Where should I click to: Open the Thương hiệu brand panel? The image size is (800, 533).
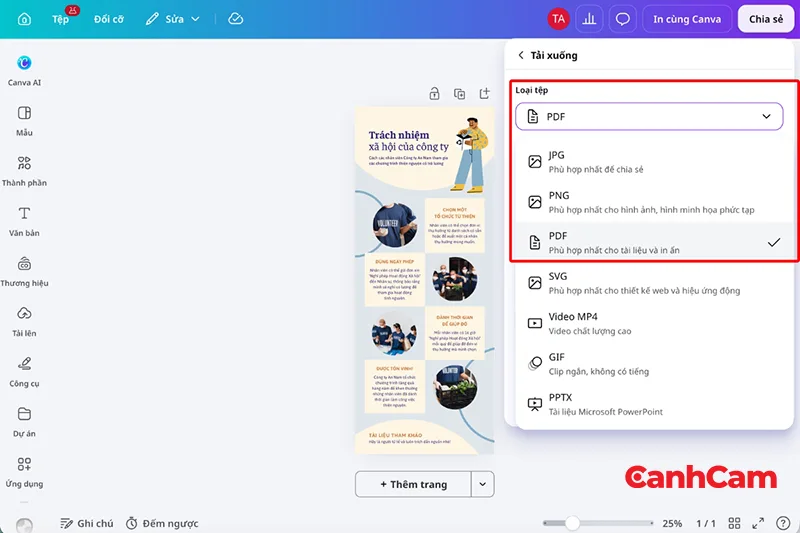(24, 271)
